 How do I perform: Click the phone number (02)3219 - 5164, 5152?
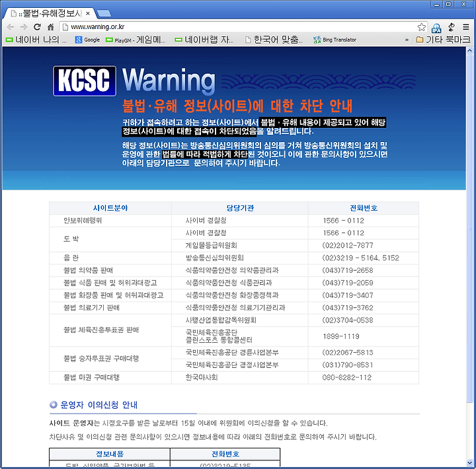pyautogui.click(x=361, y=258)
